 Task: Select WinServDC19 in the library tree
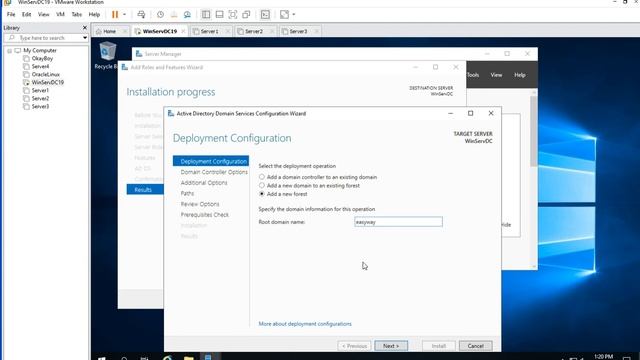pos(47,82)
